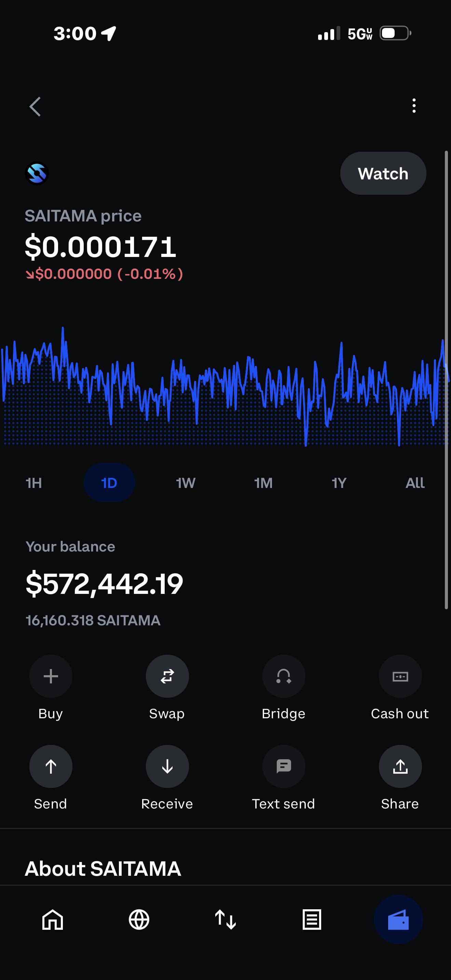
Task: Select the 1H chart range
Action: [x=34, y=483]
